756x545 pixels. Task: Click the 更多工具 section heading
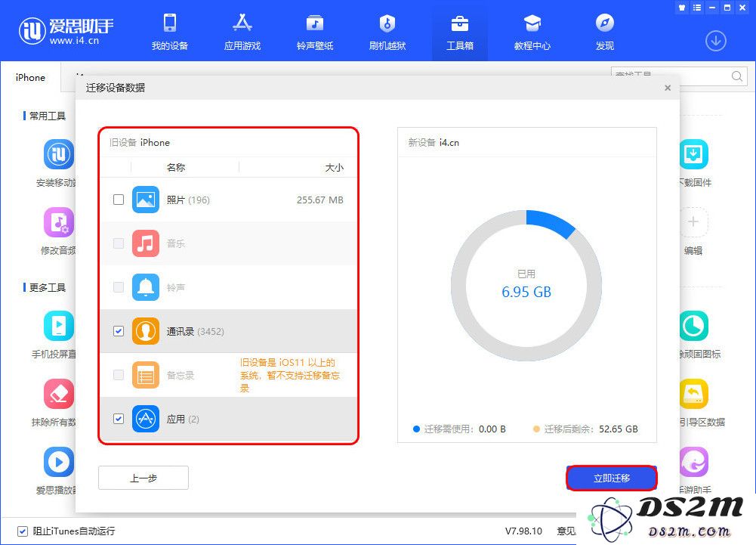coord(48,288)
